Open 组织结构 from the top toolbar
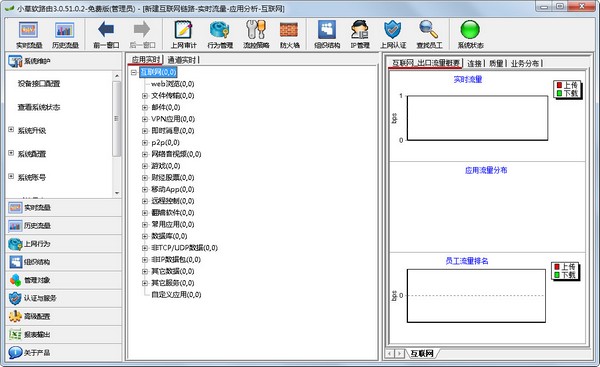Image resolution: width=600 pixels, height=367 pixels. [327, 35]
